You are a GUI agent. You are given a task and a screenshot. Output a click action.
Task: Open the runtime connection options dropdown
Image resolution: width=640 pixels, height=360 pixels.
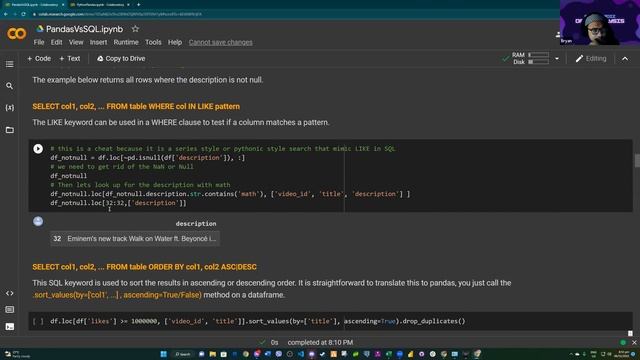[x=557, y=59]
